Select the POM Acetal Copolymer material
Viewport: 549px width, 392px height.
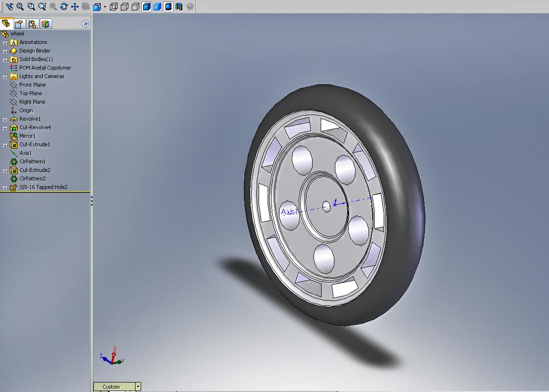pyautogui.click(x=45, y=68)
